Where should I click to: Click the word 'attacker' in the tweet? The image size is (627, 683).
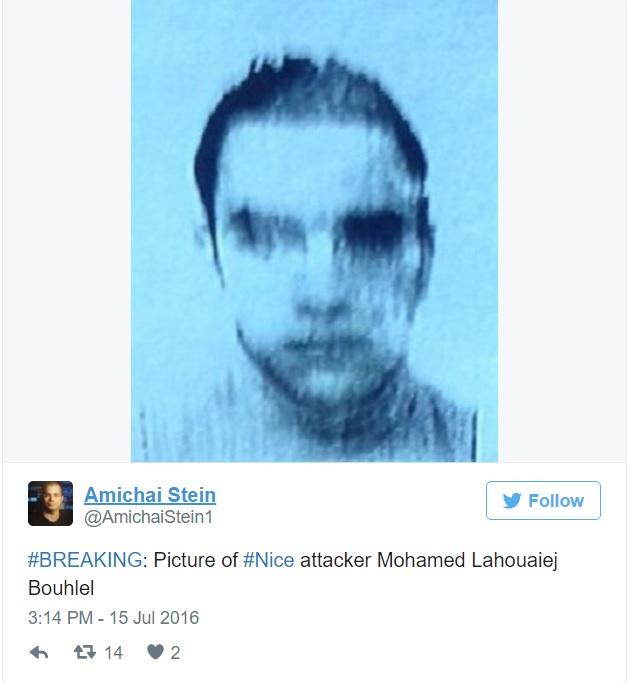(x=336, y=560)
